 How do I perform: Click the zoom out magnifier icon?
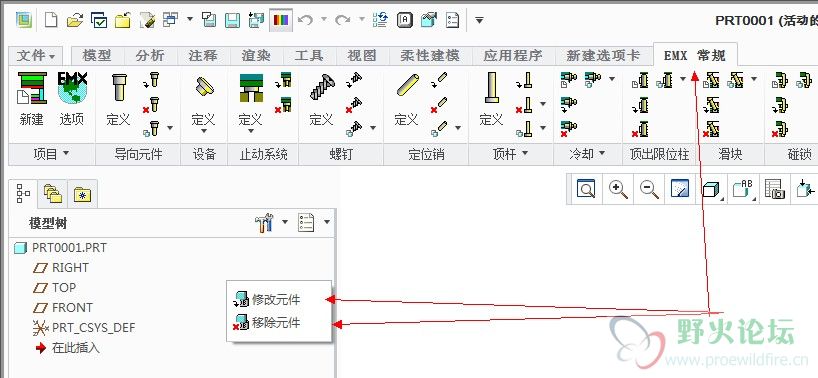coord(649,189)
